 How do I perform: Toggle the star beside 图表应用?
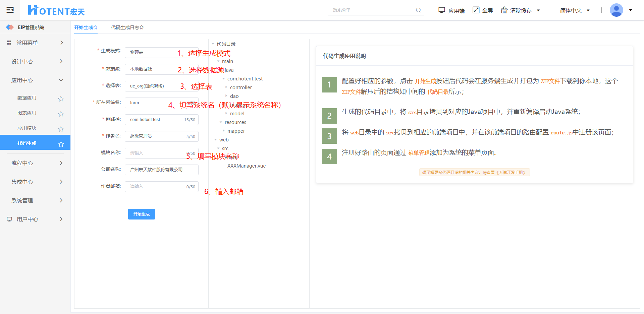61,114
